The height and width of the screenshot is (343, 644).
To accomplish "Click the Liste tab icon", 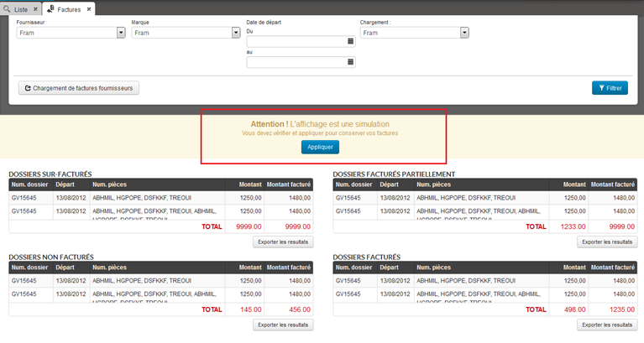I will (x=8, y=9).
